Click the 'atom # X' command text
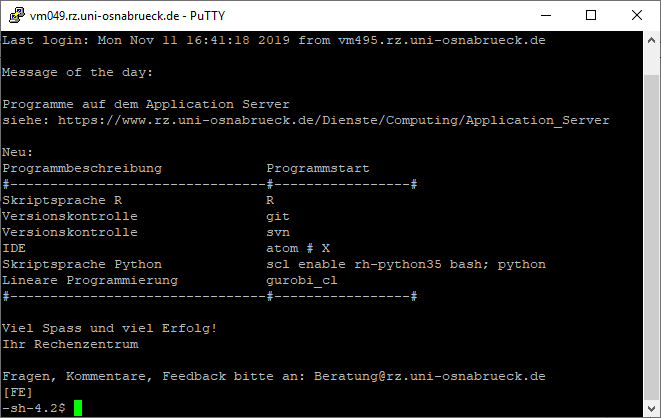 pos(298,249)
